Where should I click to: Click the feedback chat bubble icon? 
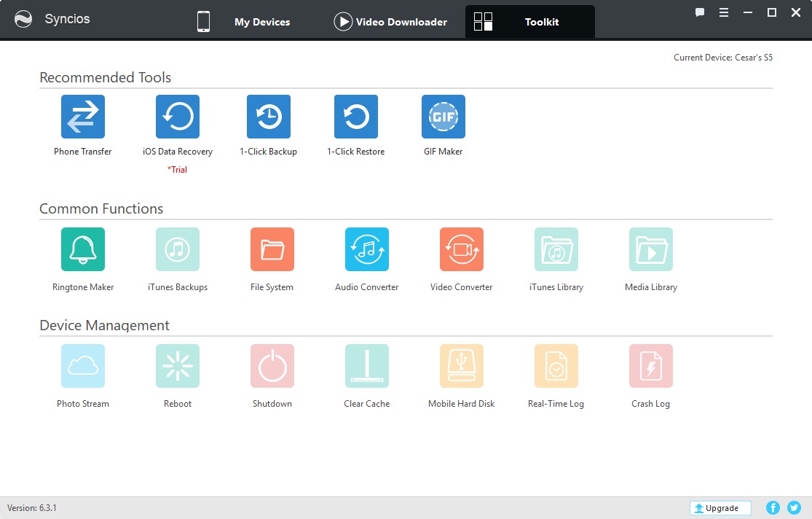click(700, 12)
